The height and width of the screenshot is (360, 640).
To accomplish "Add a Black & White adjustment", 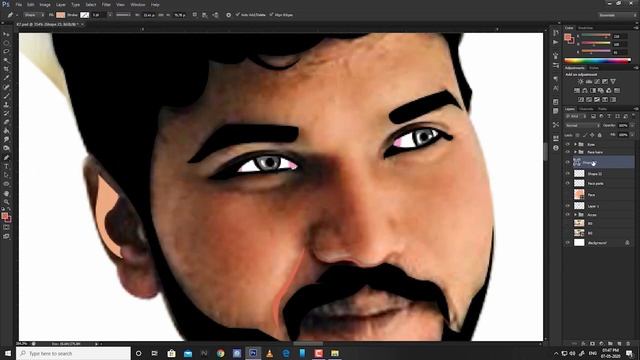I will (x=593, y=91).
